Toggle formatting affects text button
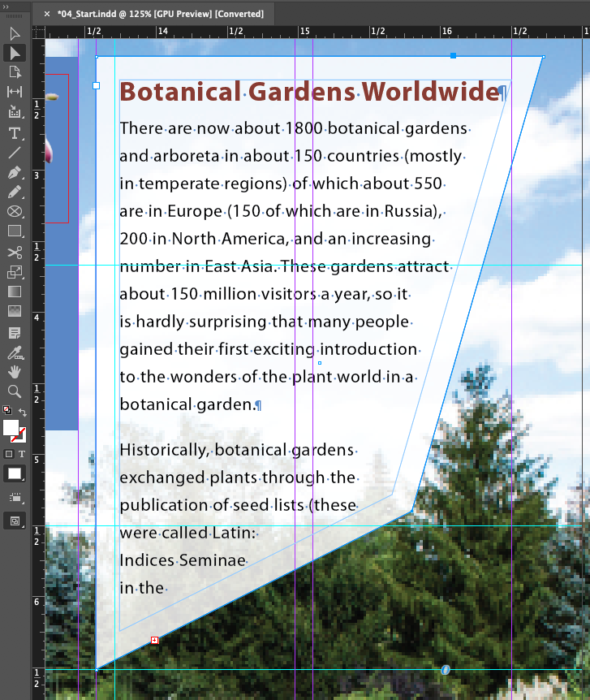 click(22, 454)
